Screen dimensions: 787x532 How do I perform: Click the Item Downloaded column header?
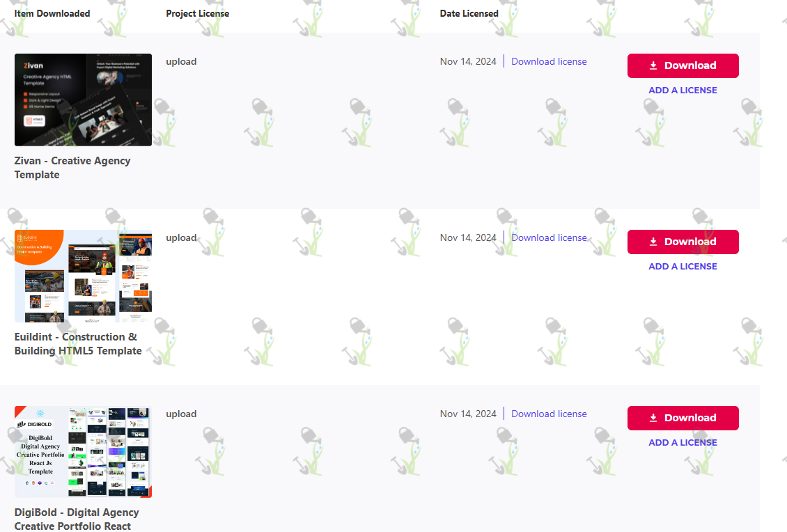point(52,13)
